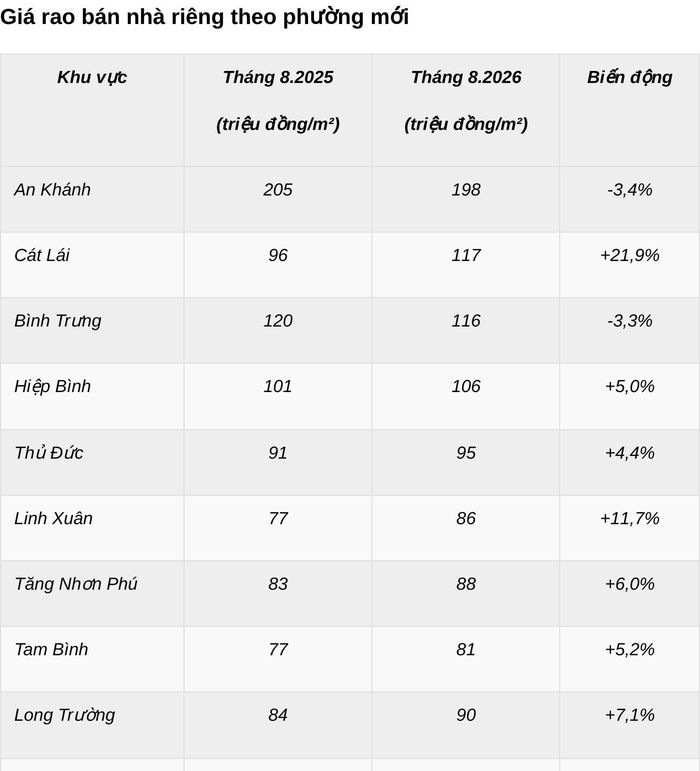700x771 pixels.
Task: Select the -3,4% change value
Action: (x=630, y=190)
